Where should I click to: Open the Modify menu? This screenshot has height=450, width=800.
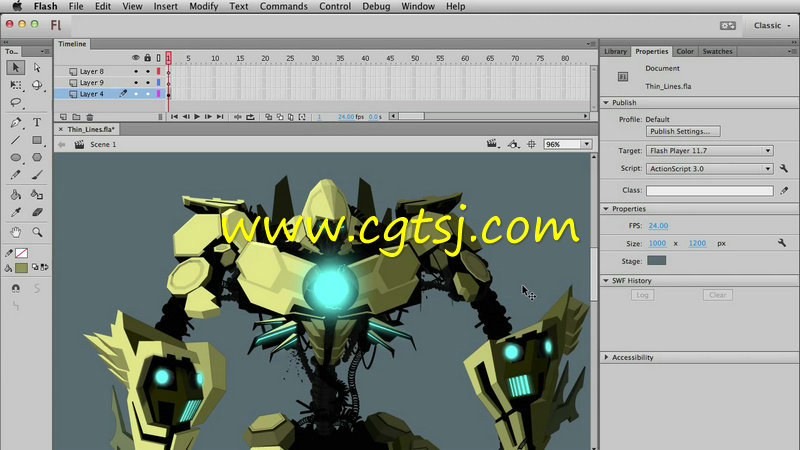point(204,7)
